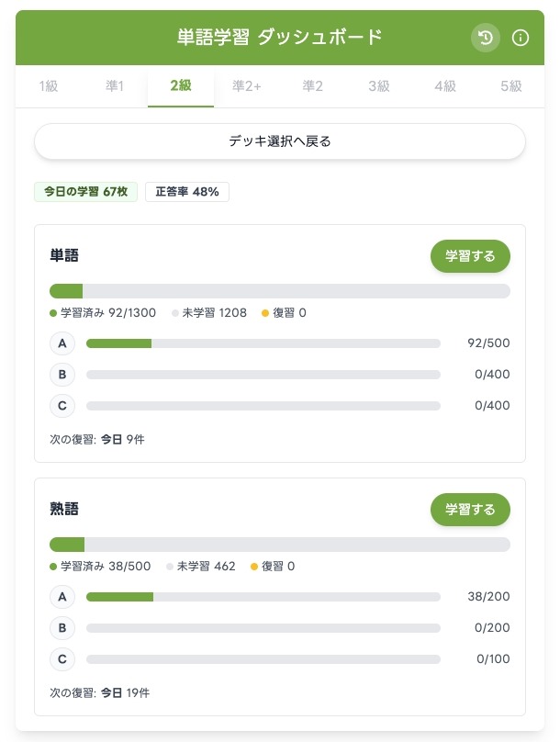Image resolution: width=560 pixels, height=742 pixels.
Task: Click the B level badge under 単語
Action: point(62,375)
